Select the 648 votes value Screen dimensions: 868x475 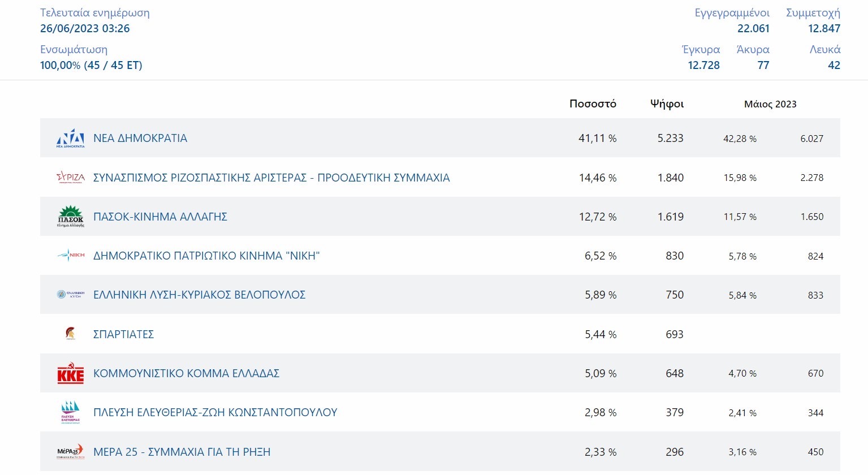pos(675,373)
